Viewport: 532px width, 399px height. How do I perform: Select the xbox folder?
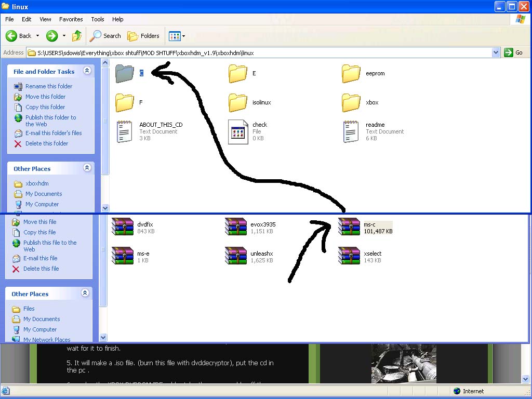[360, 102]
